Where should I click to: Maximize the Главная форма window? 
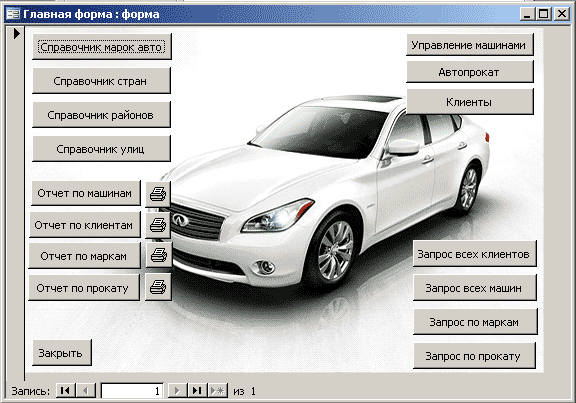[x=543, y=14]
